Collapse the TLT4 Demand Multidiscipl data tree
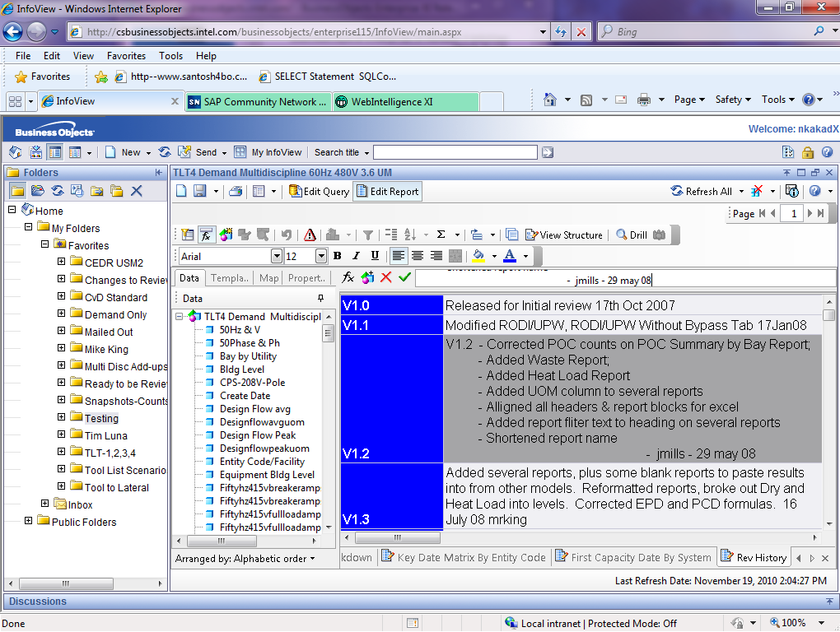The width and height of the screenshot is (840, 632). pyautogui.click(x=179, y=316)
